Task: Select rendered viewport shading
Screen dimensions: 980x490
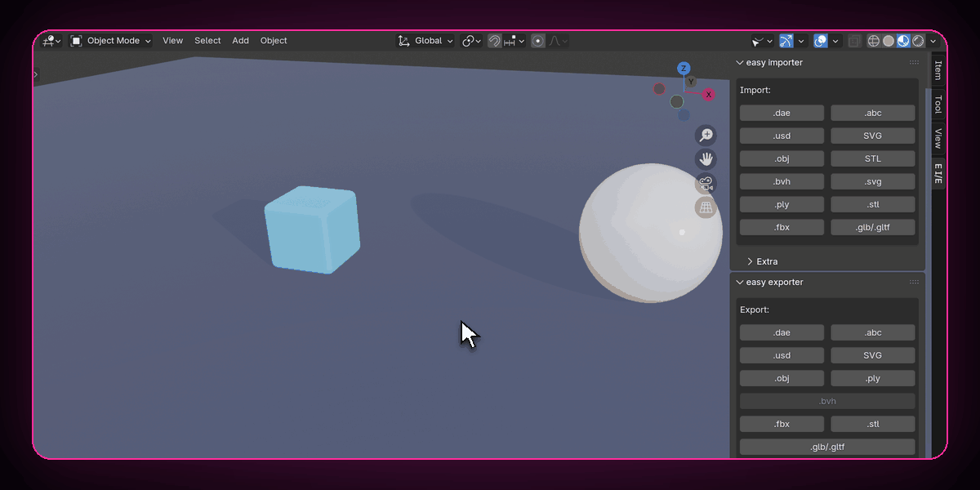Action: pos(918,41)
